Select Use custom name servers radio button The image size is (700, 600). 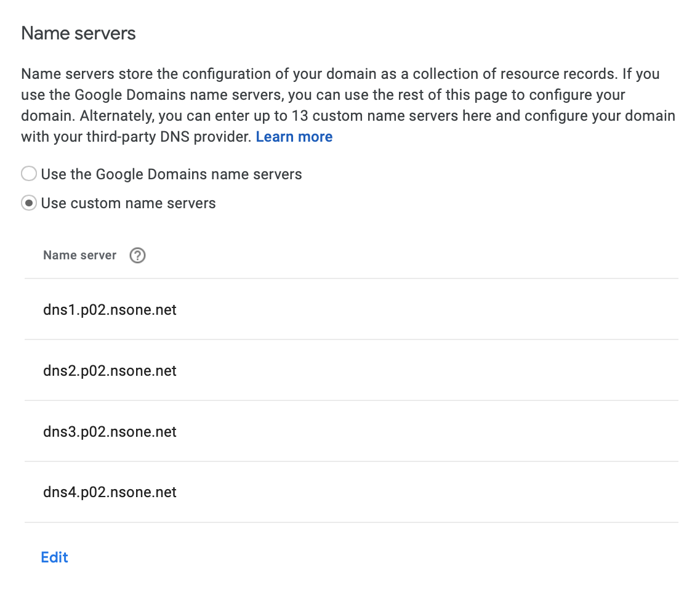(x=29, y=203)
